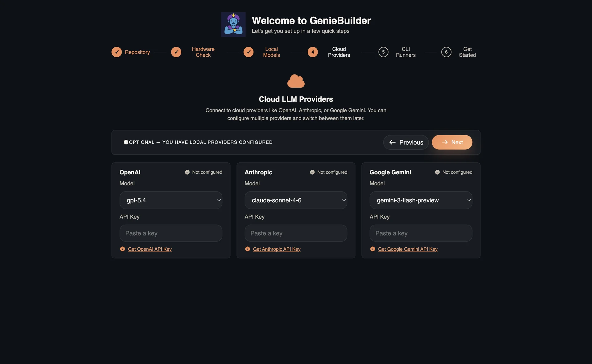Image resolution: width=592 pixels, height=364 pixels.
Task: Click the orange cloud icon
Action: click(x=296, y=81)
